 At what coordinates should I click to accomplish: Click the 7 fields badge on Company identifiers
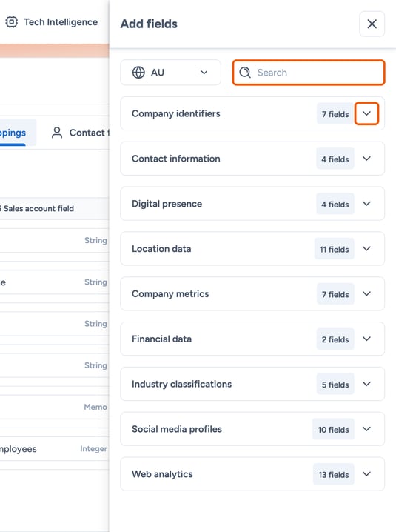(x=335, y=114)
